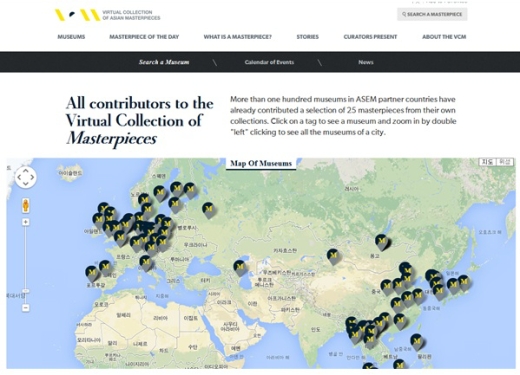Open Masterpiece of the Day

[x=144, y=37]
